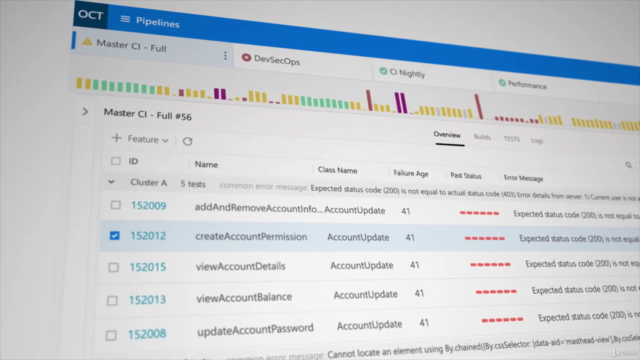The width and height of the screenshot is (640, 360).
Task: Click the error message of updateAccountPassword row
Action: (589, 316)
